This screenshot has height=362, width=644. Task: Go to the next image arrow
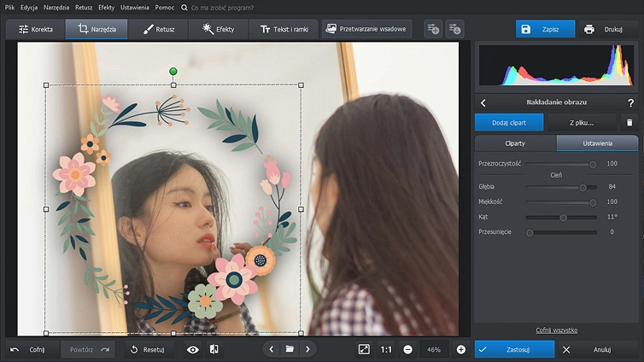(307, 349)
